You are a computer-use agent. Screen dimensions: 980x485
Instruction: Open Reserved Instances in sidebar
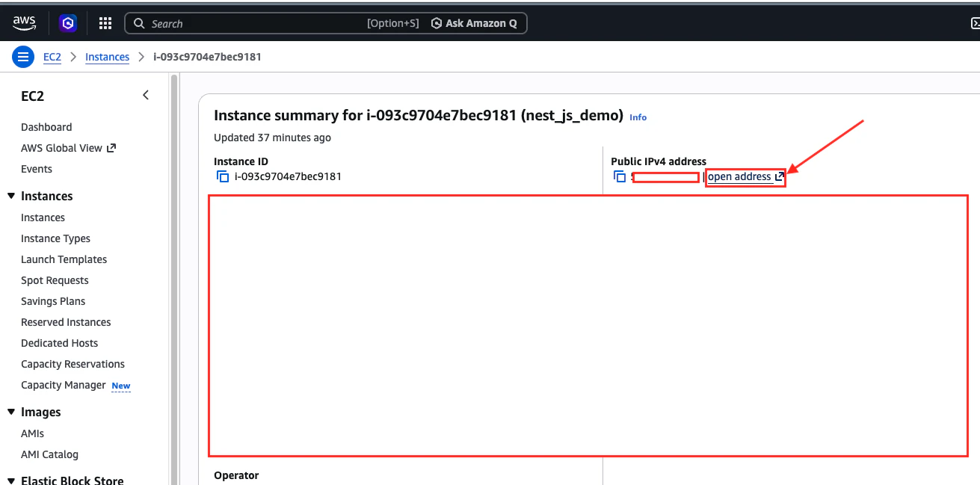pyautogui.click(x=66, y=322)
